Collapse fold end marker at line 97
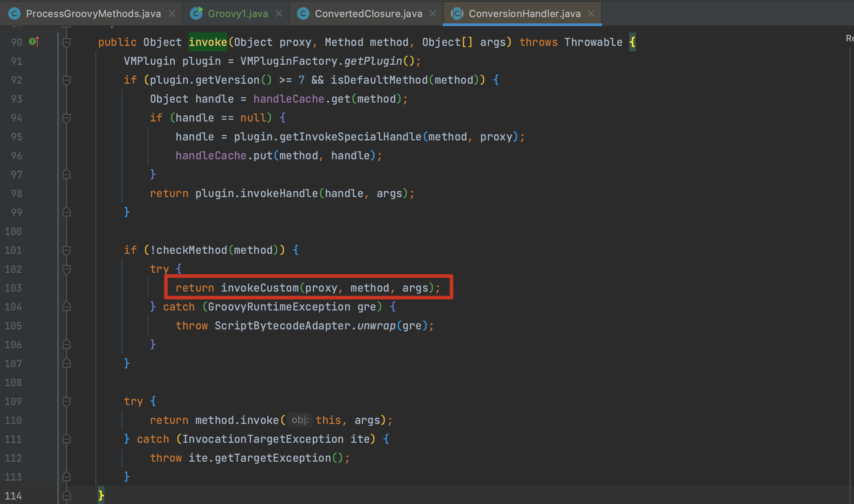The width and height of the screenshot is (854, 504). pos(67,174)
